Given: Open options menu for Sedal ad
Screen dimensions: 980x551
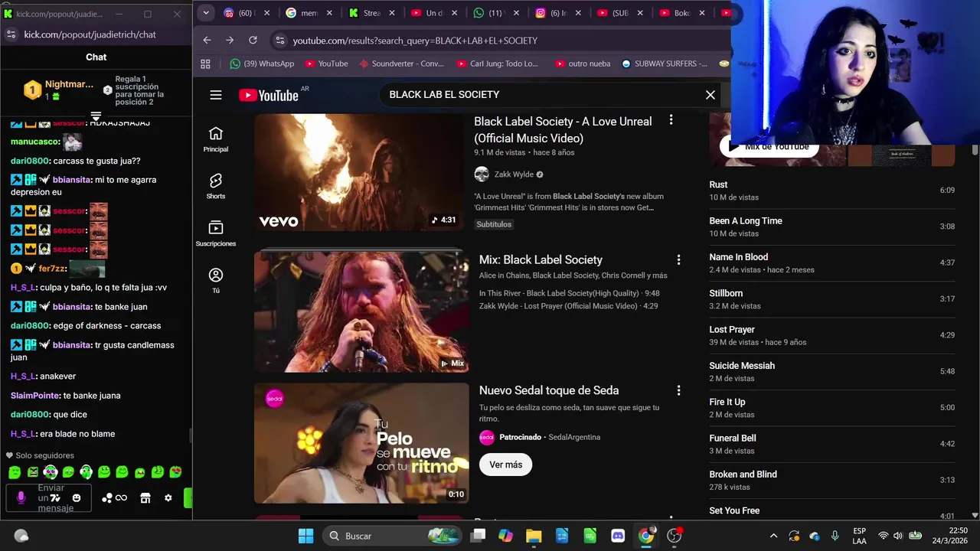Looking at the screenshot, I should [678, 390].
